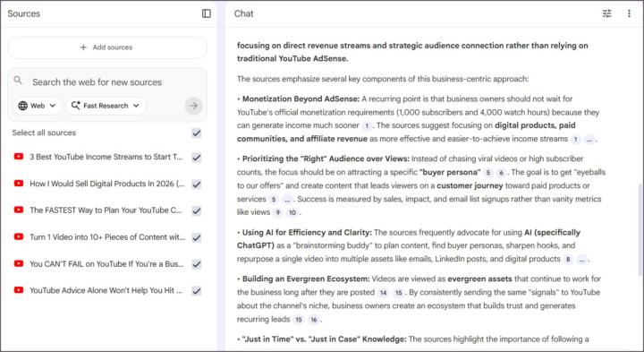Click YouTube icon for YouTube Advice Alone Won't Help
The image size is (644, 352).
(19, 290)
